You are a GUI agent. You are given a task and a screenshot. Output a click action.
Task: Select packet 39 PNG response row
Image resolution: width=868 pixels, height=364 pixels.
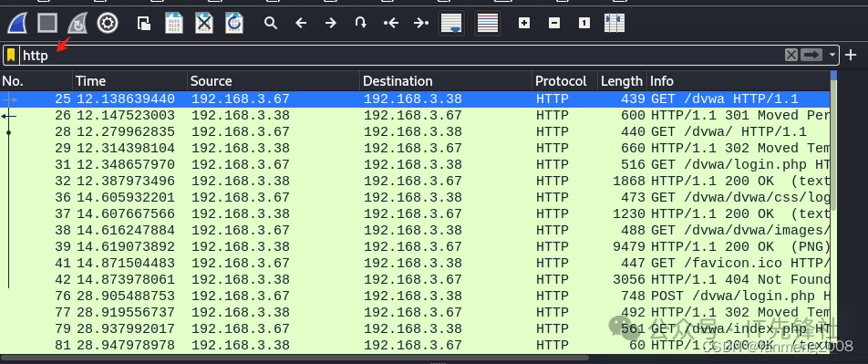click(415, 246)
